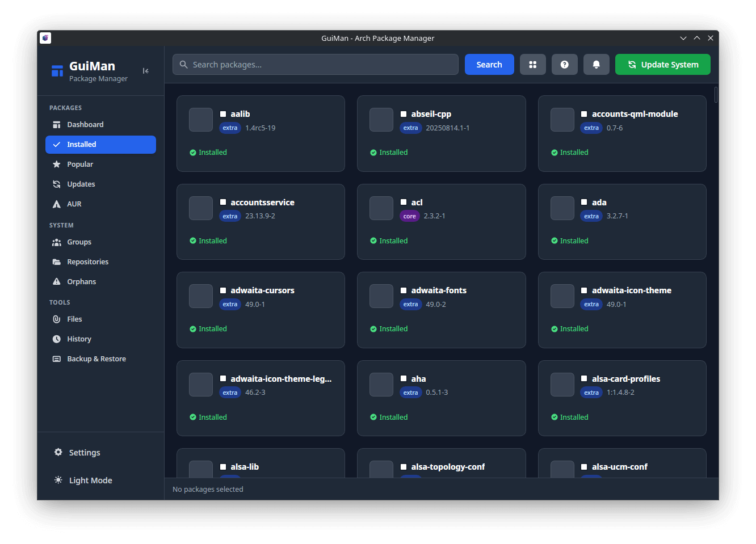Image resolution: width=756 pixels, height=544 pixels.
Task: Click the Orphans warning triangle icon
Action: click(x=57, y=282)
